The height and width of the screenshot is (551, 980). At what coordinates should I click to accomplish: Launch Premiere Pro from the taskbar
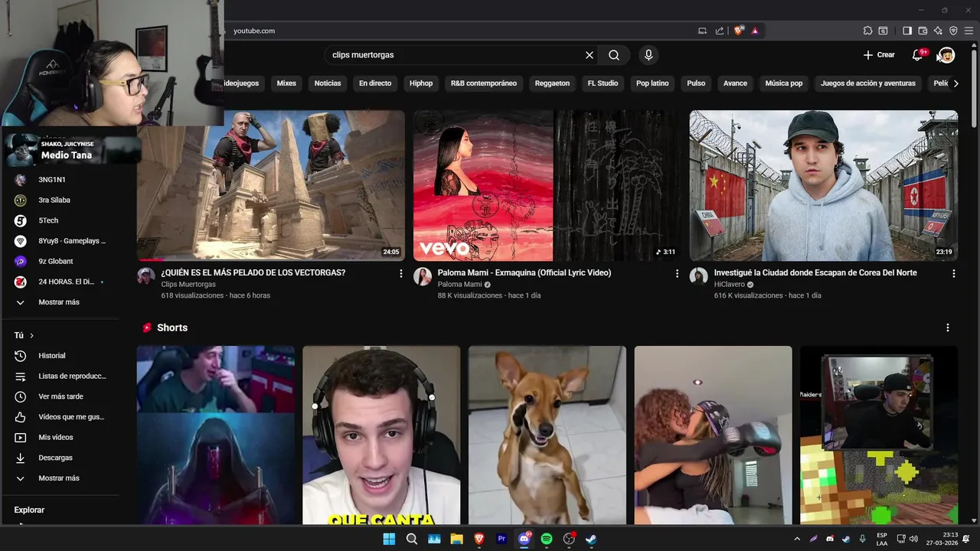point(501,539)
